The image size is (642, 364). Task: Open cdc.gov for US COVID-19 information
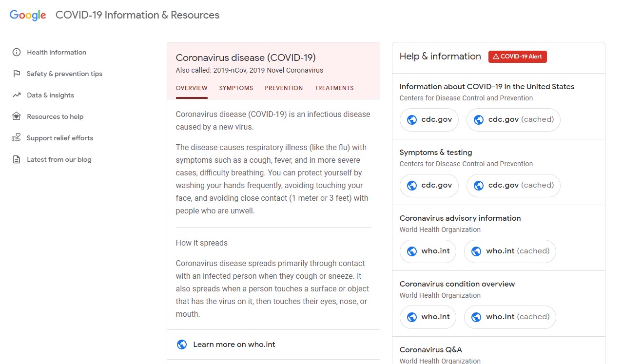click(429, 119)
